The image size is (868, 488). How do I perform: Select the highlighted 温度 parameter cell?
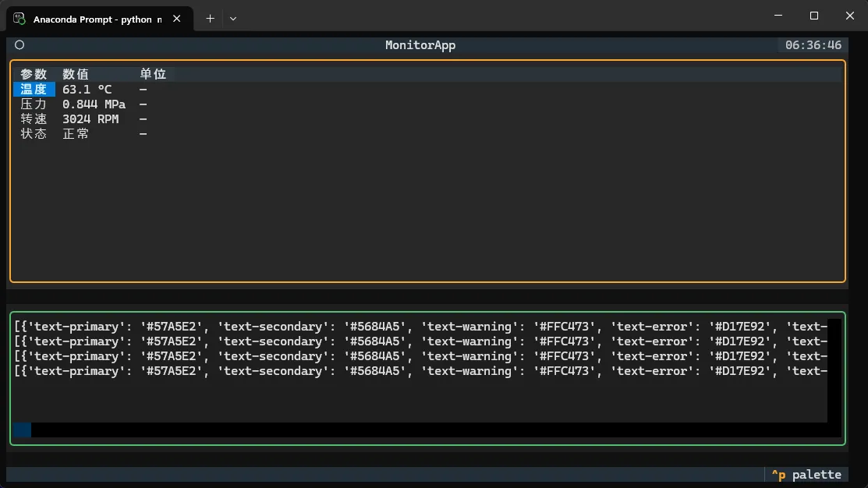tap(34, 90)
